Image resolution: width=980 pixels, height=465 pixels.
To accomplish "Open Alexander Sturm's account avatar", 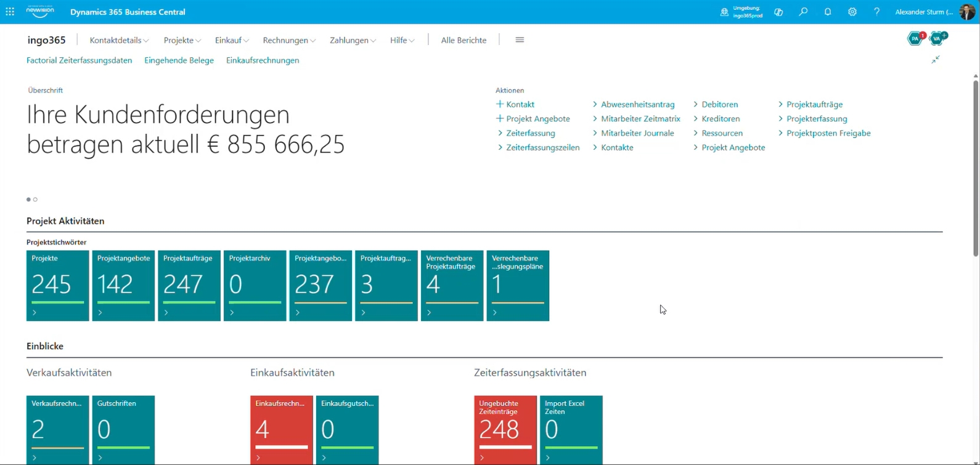I will (x=966, y=12).
